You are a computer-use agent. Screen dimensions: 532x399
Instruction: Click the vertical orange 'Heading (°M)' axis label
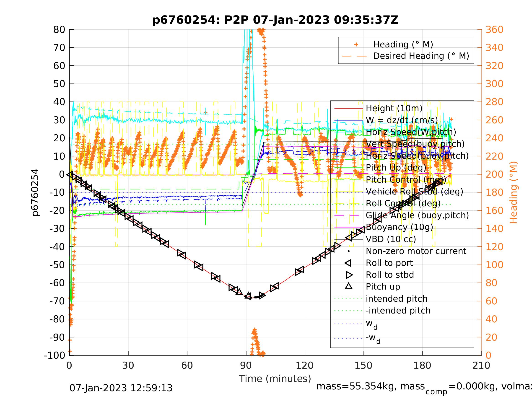coord(513,192)
